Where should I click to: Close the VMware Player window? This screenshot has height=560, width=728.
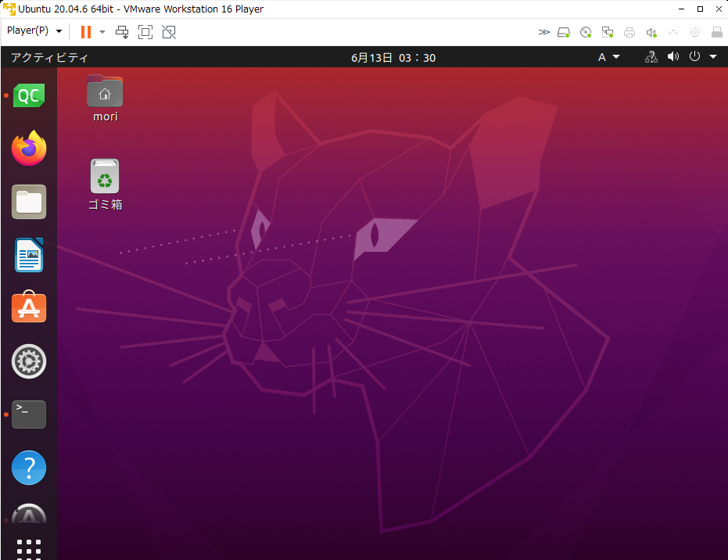click(719, 9)
